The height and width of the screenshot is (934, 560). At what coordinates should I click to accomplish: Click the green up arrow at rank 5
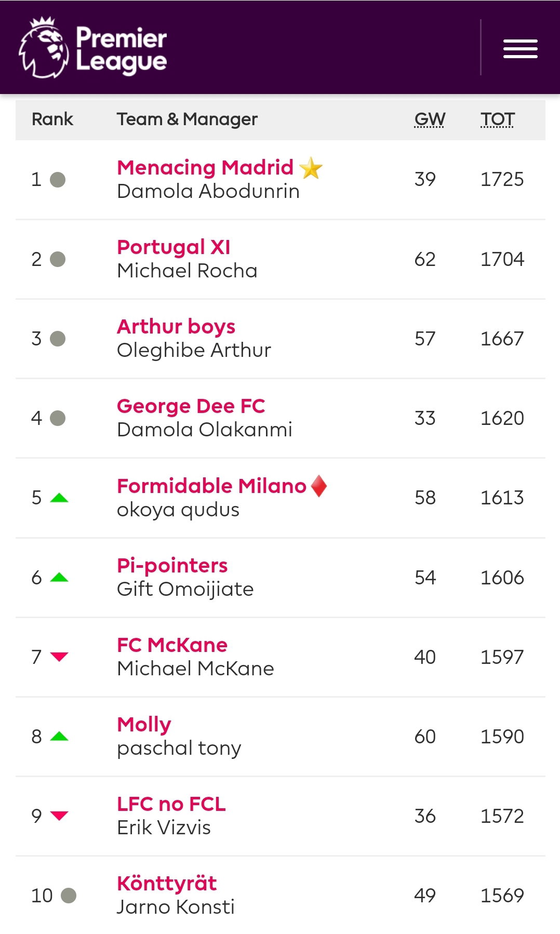click(x=59, y=498)
